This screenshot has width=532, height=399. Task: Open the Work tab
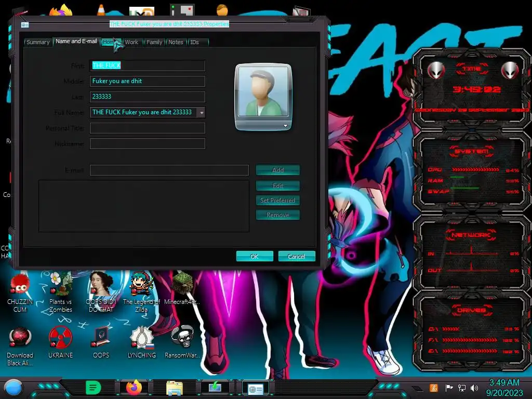tap(131, 42)
